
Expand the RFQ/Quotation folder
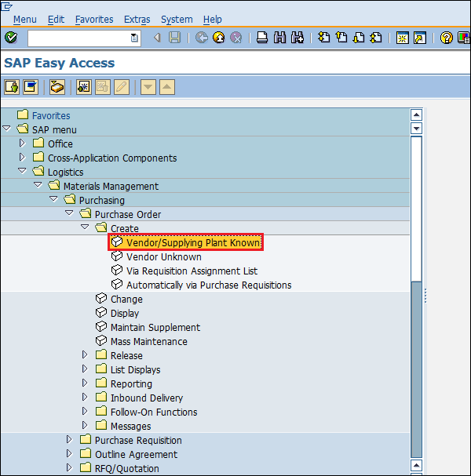pyautogui.click(x=69, y=467)
